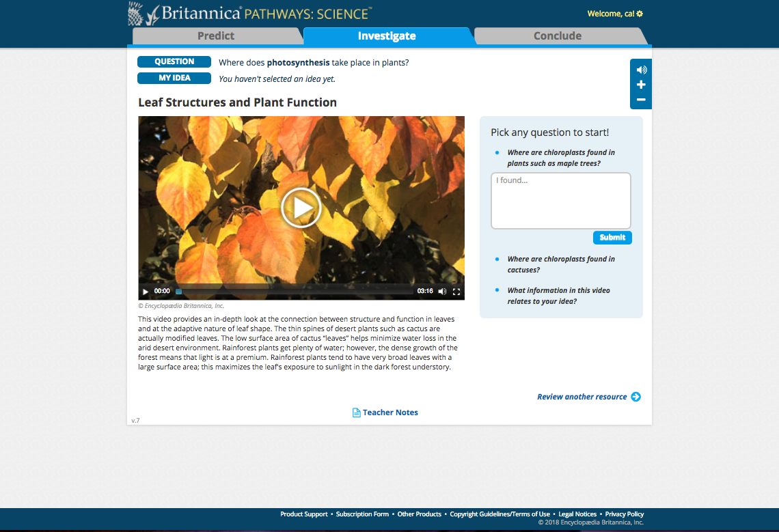Click the settings gear next to Welcome

[x=640, y=14]
